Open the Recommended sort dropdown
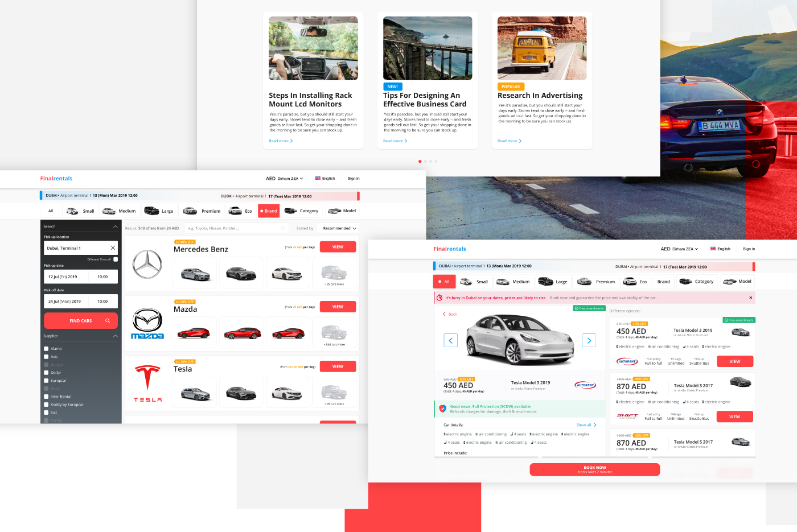The height and width of the screenshot is (532, 797). pos(339,228)
